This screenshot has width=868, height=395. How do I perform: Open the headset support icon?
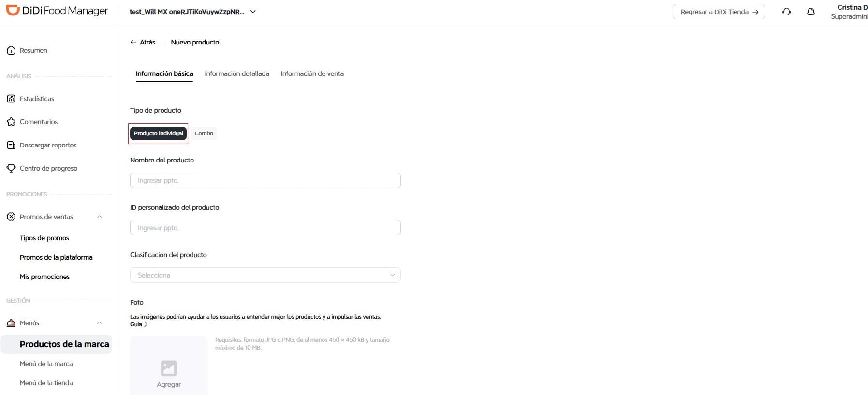pyautogui.click(x=786, y=12)
